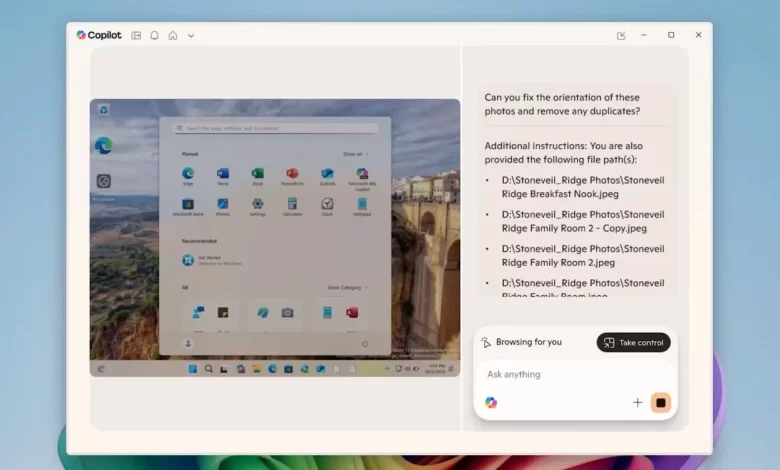Start a new chat with compose icon
780x470 pixels.
point(621,35)
